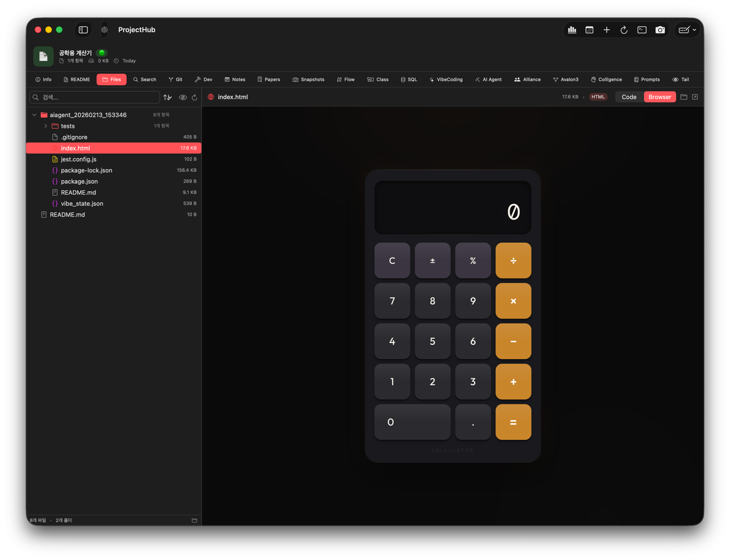730x560 pixels.
Task: Switch to the Git tab
Action: pyautogui.click(x=175, y=79)
